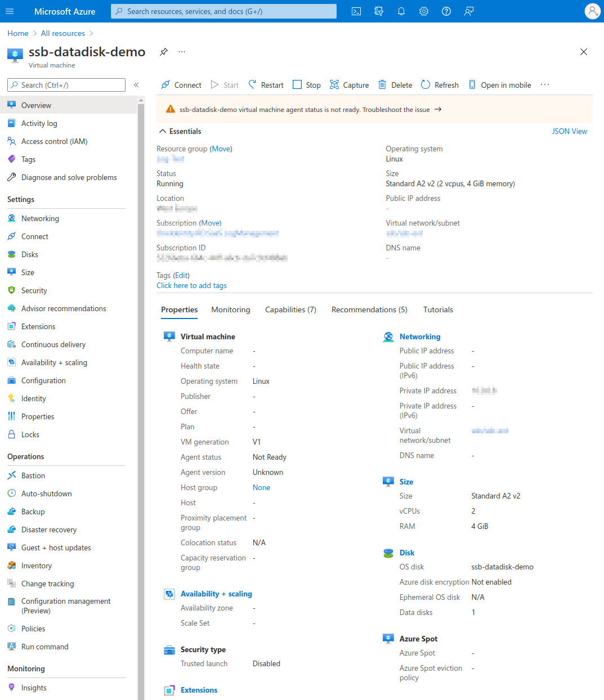Open portal settings gear icon
Screen dimensions: 604x700
click(x=424, y=11)
